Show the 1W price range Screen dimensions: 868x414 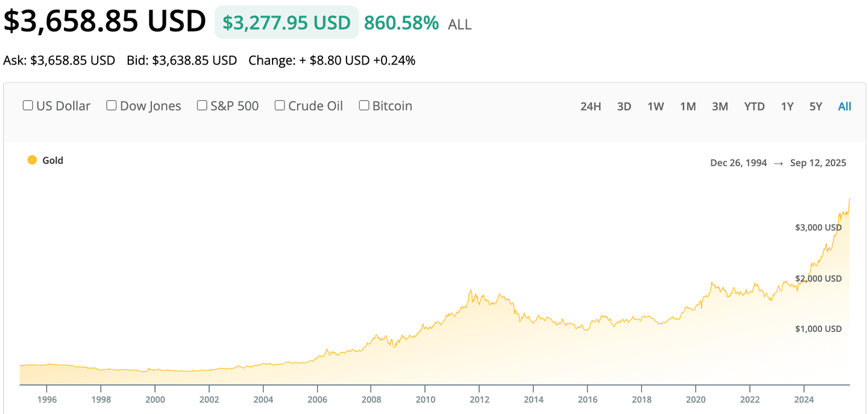655,106
